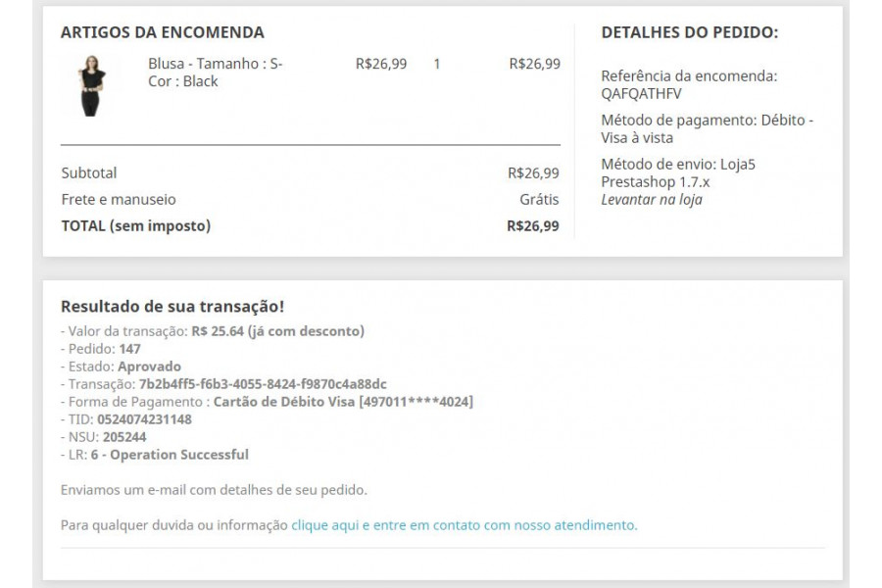Click the transaction value R$ 25.64
The image size is (882, 588).
218,331
